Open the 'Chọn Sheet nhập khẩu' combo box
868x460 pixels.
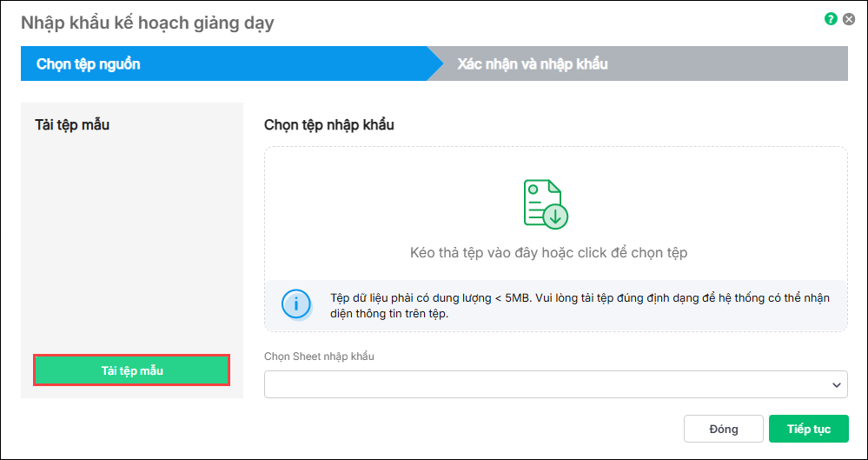tap(556, 384)
